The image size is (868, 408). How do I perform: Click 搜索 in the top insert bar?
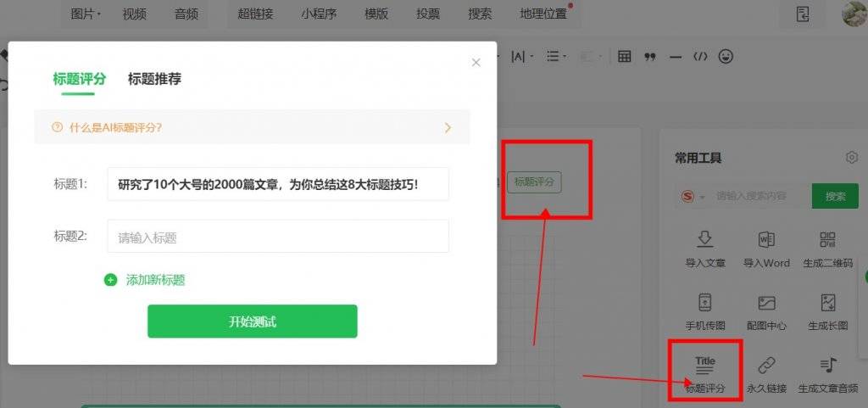tap(480, 14)
